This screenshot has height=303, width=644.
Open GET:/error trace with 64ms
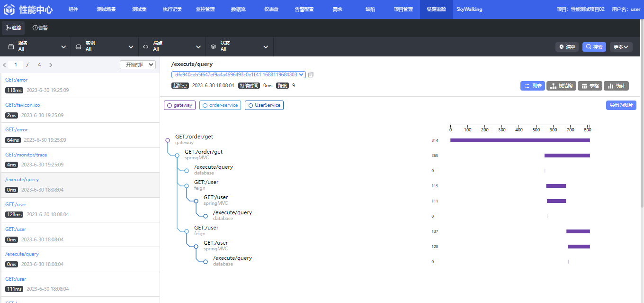point(80,135)
